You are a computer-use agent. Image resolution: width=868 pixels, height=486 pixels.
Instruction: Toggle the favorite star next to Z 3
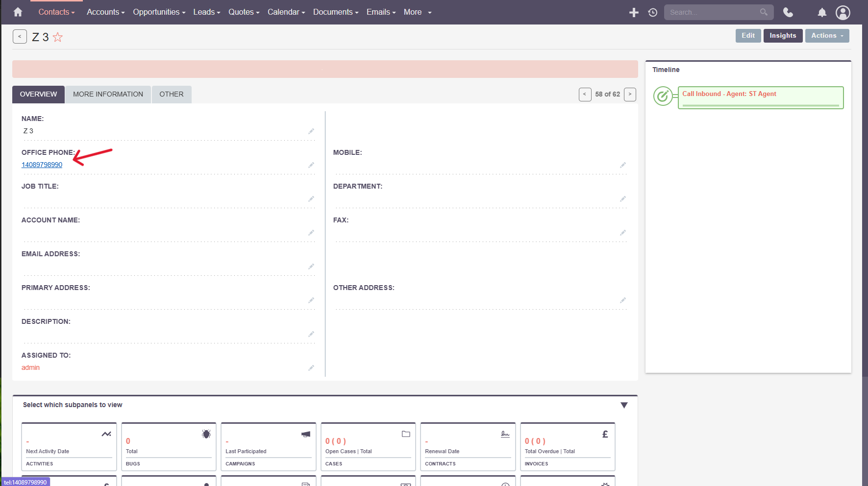click(57, 37)
